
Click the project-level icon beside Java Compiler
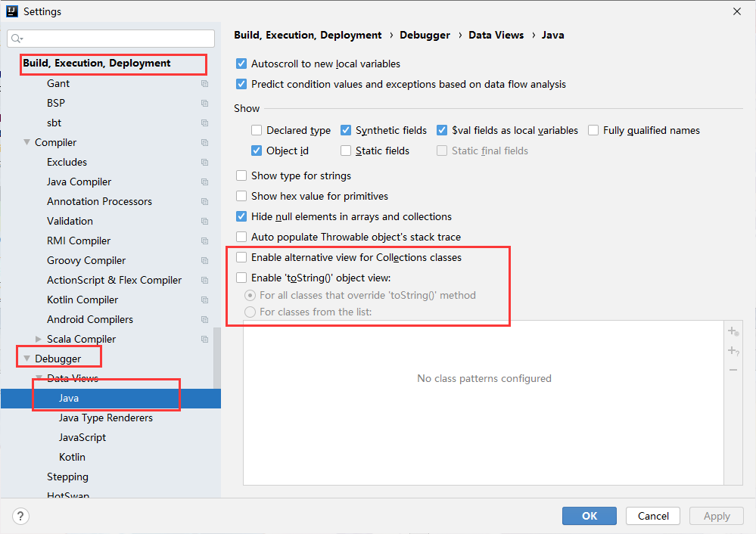tap(204, 182)
